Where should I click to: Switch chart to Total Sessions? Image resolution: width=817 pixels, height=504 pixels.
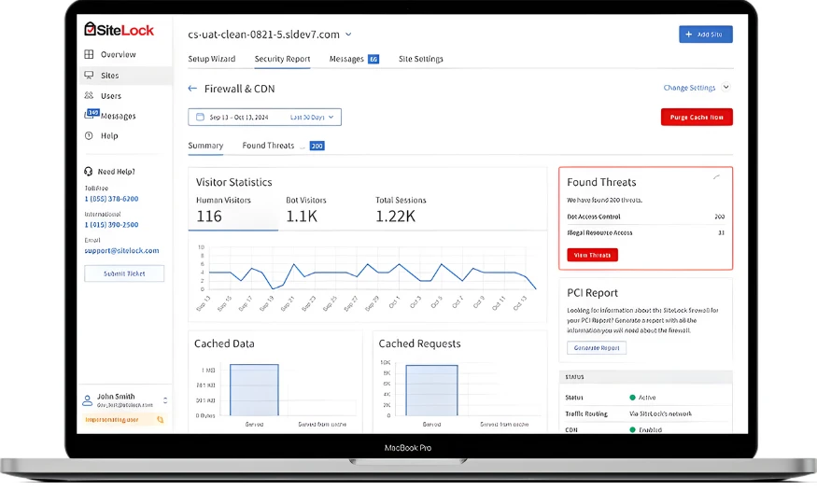(400, 210)
